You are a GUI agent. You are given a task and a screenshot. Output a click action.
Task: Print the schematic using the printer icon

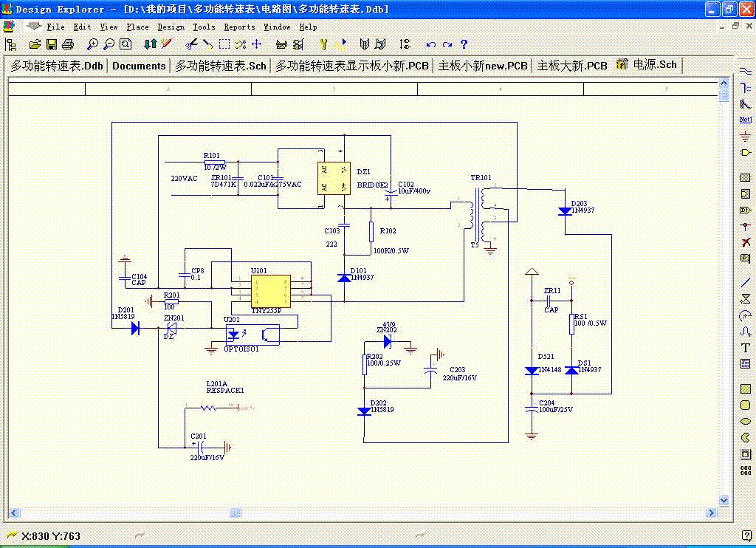[x=68, y=44]
